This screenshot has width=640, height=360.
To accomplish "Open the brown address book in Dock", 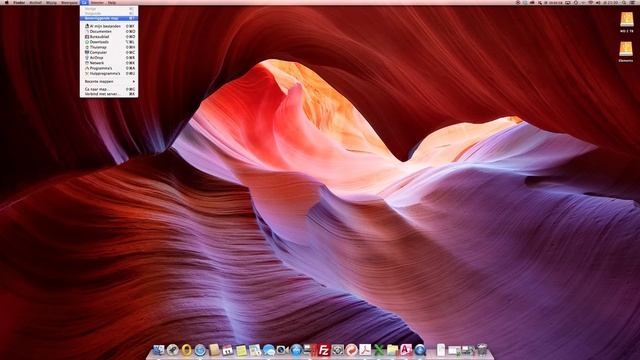I will [214, 350].
